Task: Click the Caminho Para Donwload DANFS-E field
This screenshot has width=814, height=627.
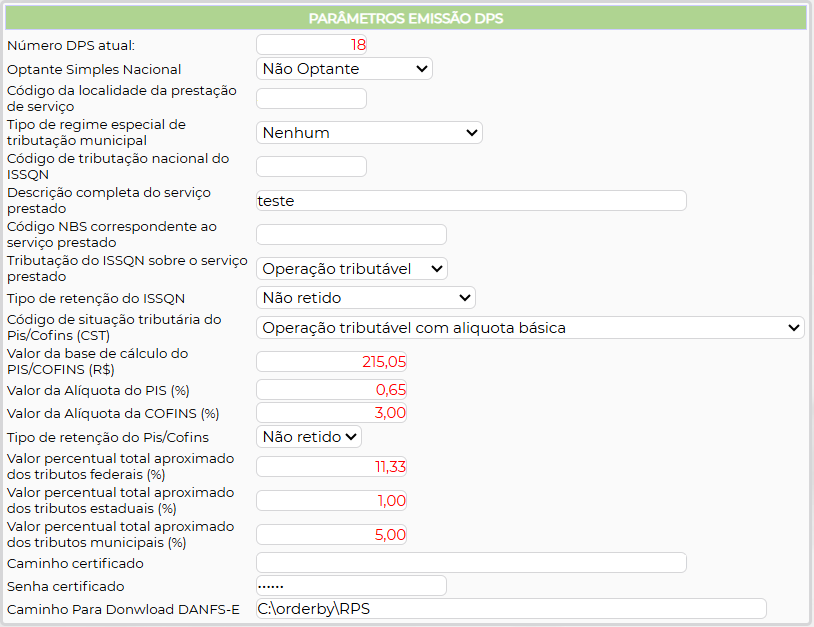Action: point(511,609)
